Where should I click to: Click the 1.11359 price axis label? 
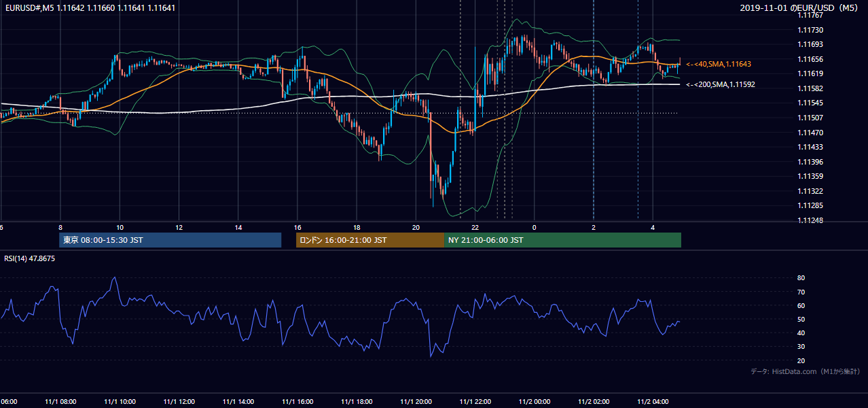click(x=810, y=177)
